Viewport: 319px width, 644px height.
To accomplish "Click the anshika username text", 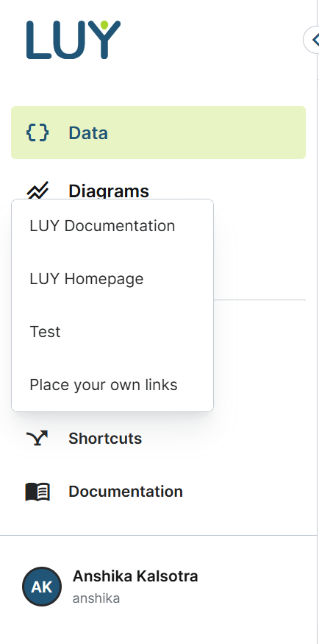I will click(x=96, y=598).
